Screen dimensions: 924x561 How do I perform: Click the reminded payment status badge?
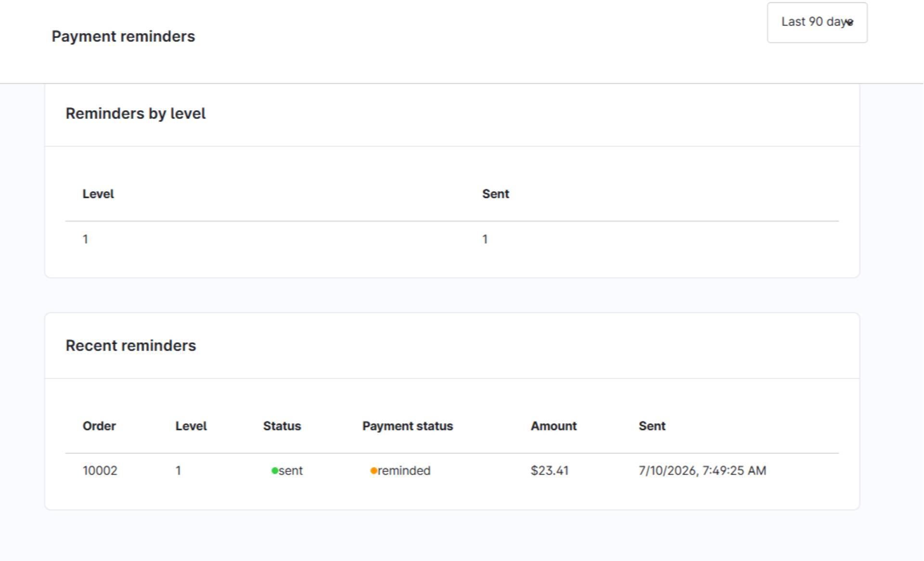(400, 471)
